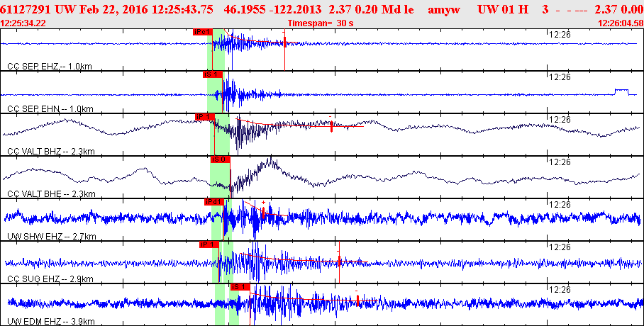
Task: Click the Timespan= 30 s label
Action: click(321, 23)
